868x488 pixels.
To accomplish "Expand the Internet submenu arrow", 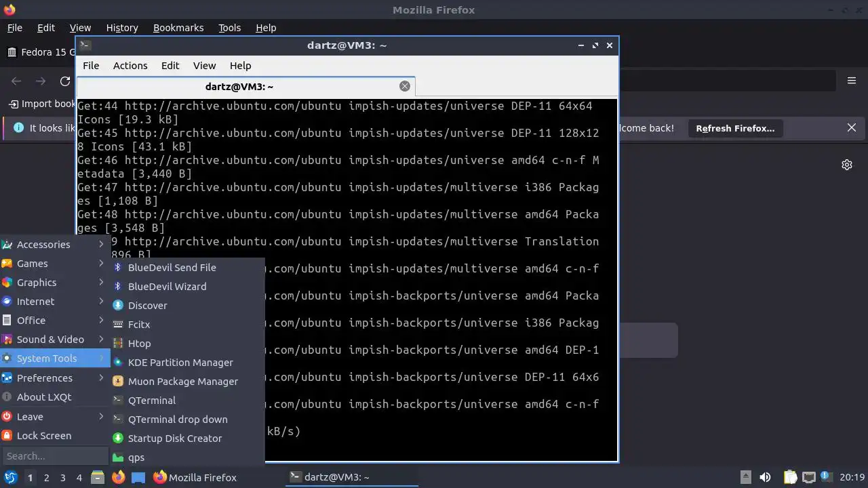I will coord(101,302).
